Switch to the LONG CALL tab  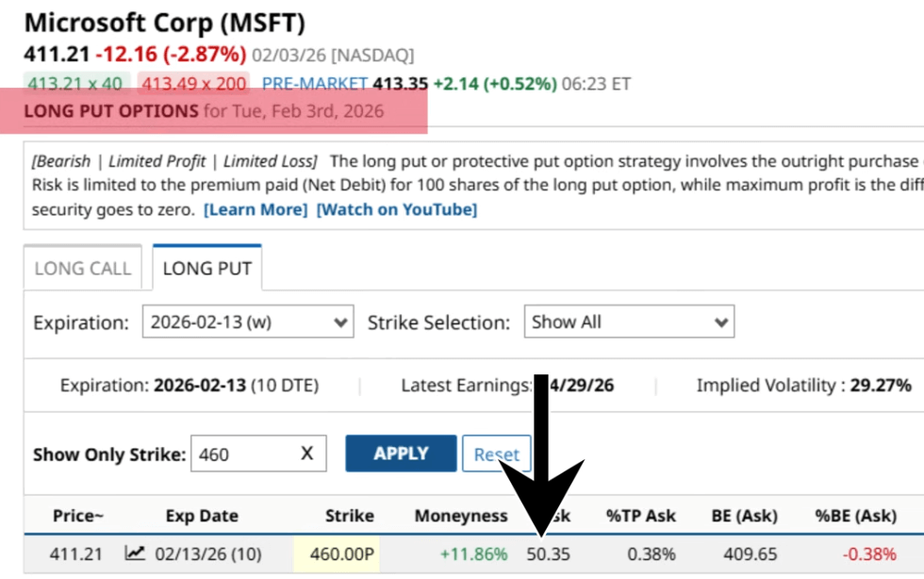click(82, 268)
